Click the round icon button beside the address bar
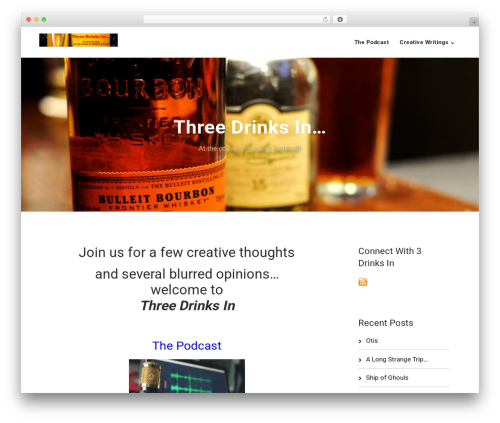Image resolution: width=500 pixels, height=423 pixels. 340,20
